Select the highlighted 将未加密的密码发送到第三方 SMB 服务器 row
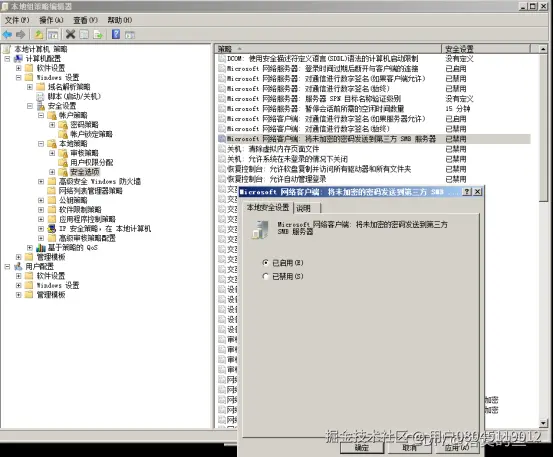Viewport: 554px width, 457px height. pyautogui.click(x=374, y=139)
